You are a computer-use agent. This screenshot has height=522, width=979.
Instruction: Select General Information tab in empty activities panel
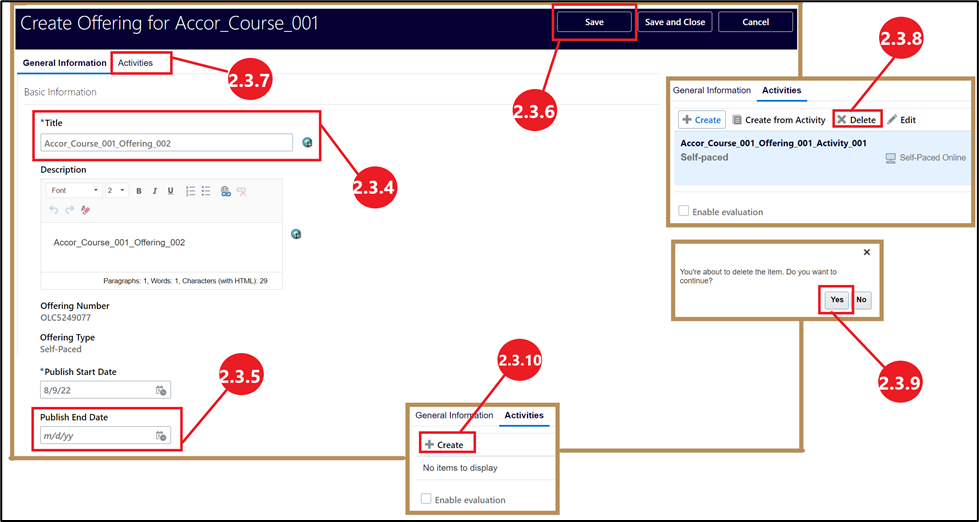[455, 415]
